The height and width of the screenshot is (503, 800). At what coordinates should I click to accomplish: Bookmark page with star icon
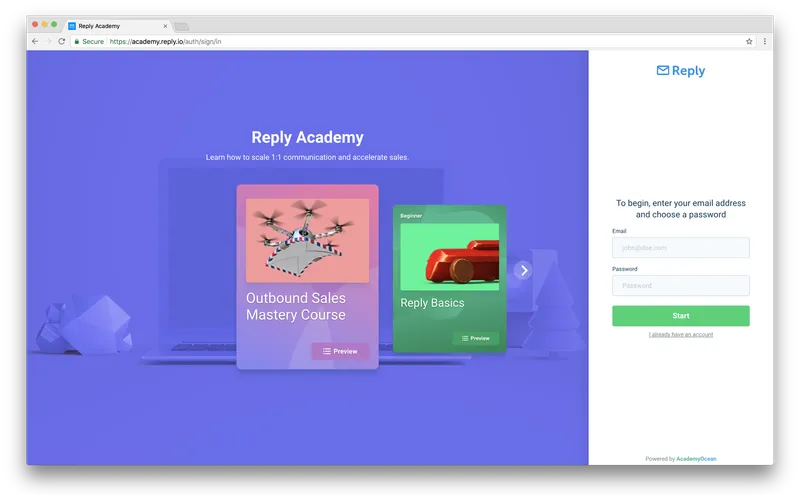pyautogui.click(x=749, y=41)
